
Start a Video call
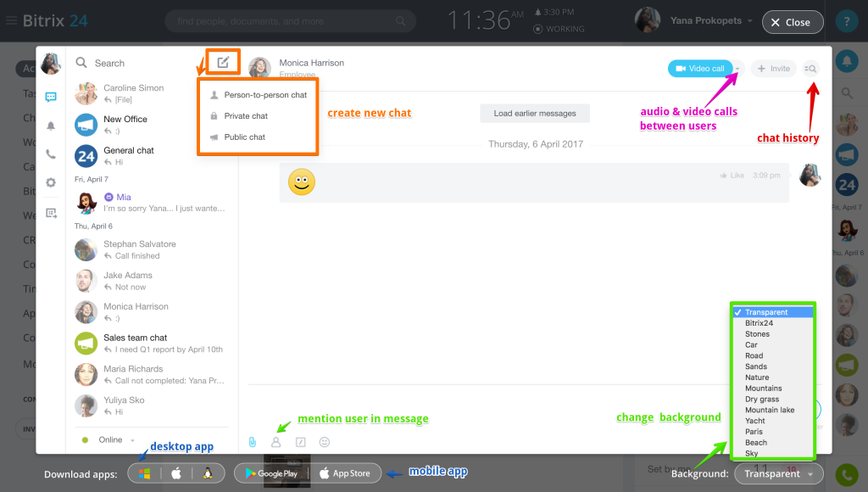point(700,69)
